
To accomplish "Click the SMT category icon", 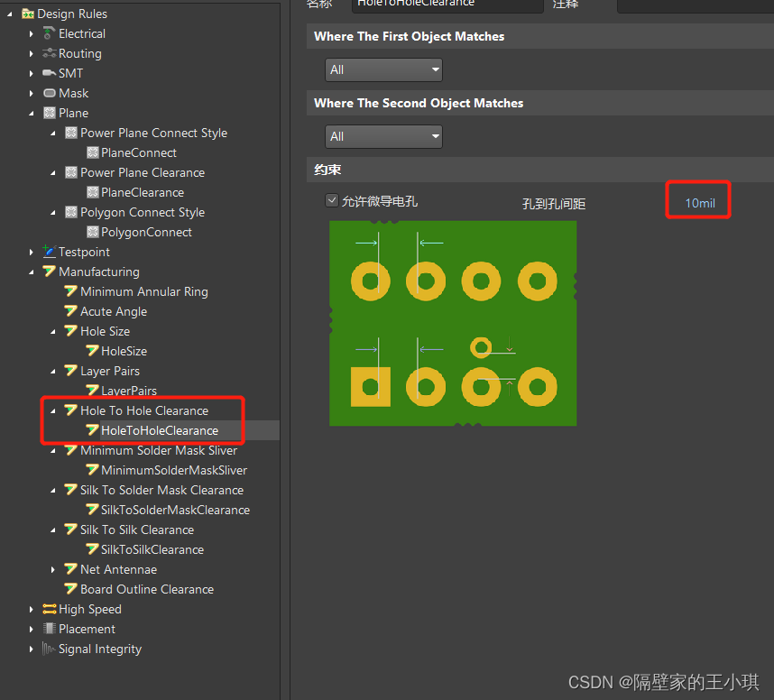I will tap(49, 73).
